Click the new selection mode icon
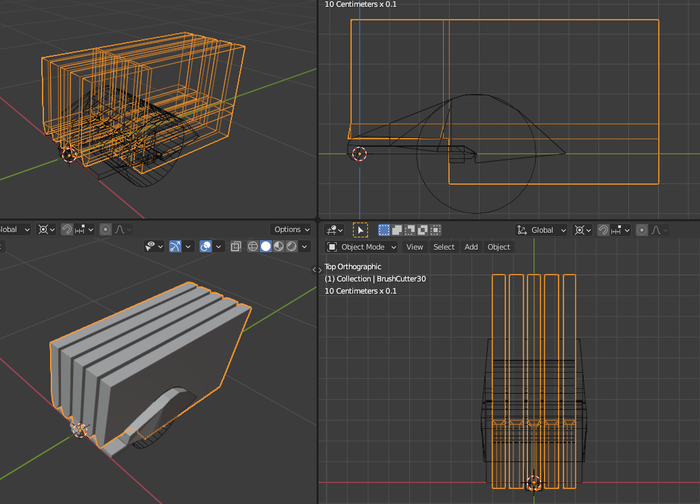Viewport: 700px width, 504px height. click(384, 230)
